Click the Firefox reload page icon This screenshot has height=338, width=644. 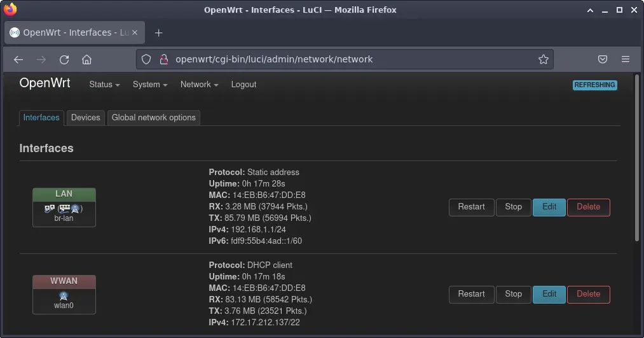(64, 59)
